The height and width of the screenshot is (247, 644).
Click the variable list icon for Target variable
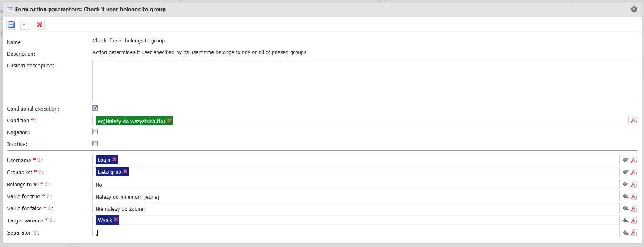pyautogui.click(x=625, y=220)
